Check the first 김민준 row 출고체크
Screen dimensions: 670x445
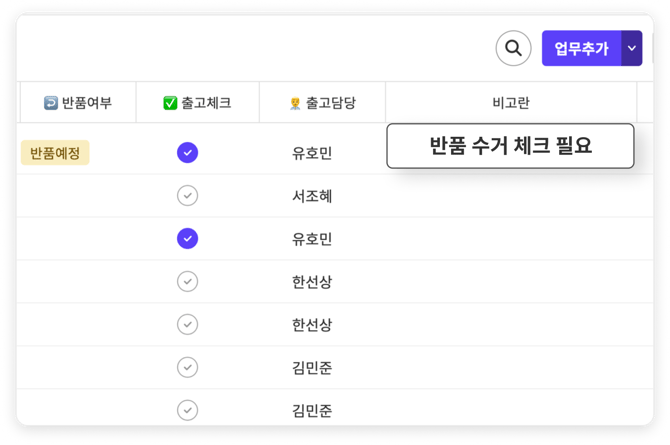click(x=187, y=367)
